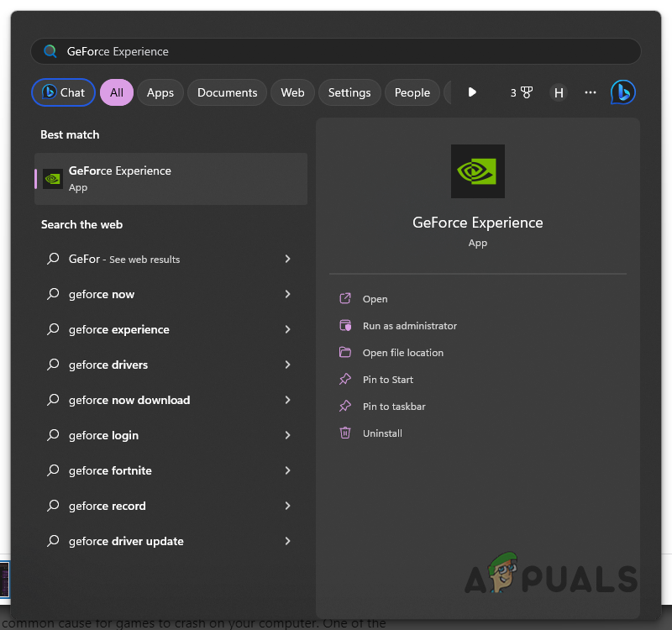Screen dimensions: 672x630
Task: Click search icon beside 'geforce now'
Action: (x=53, y=294)
